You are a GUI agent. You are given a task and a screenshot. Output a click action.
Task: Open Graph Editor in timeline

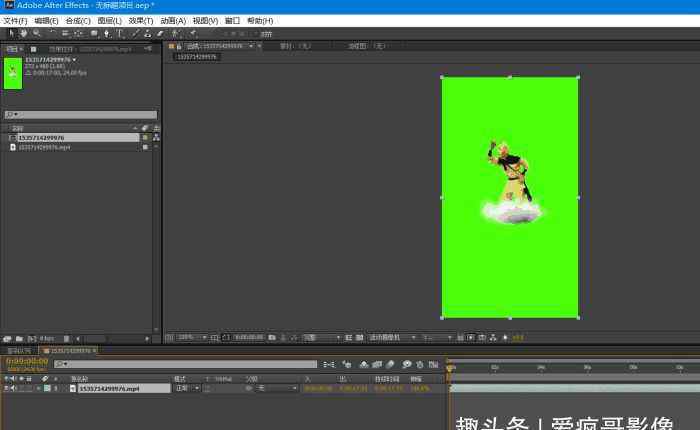[433, 365]
